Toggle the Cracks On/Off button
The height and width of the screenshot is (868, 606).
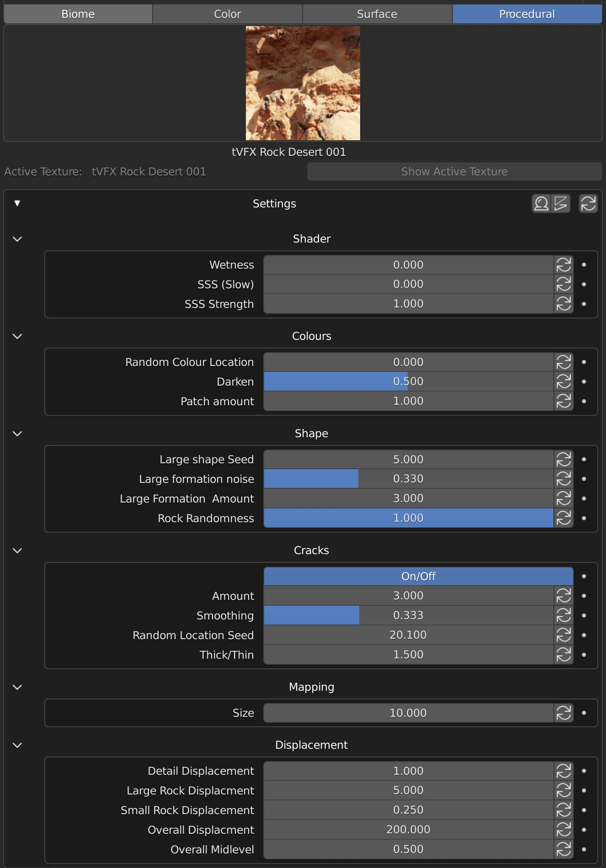coord(418,577)
